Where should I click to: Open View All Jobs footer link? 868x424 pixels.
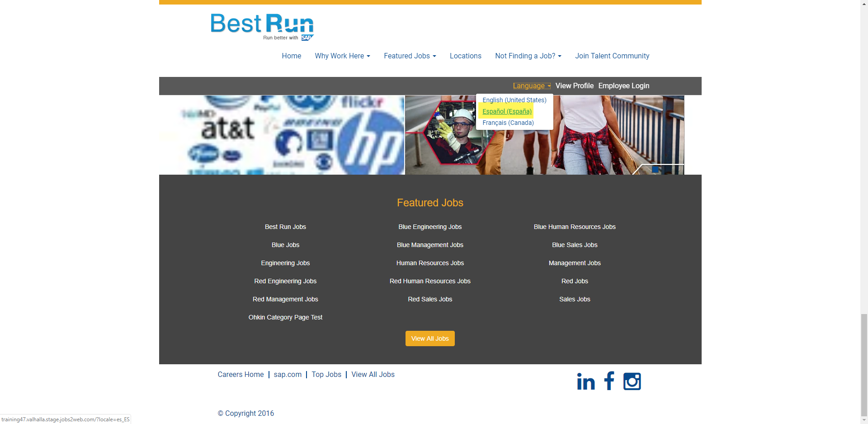(373, 375)
